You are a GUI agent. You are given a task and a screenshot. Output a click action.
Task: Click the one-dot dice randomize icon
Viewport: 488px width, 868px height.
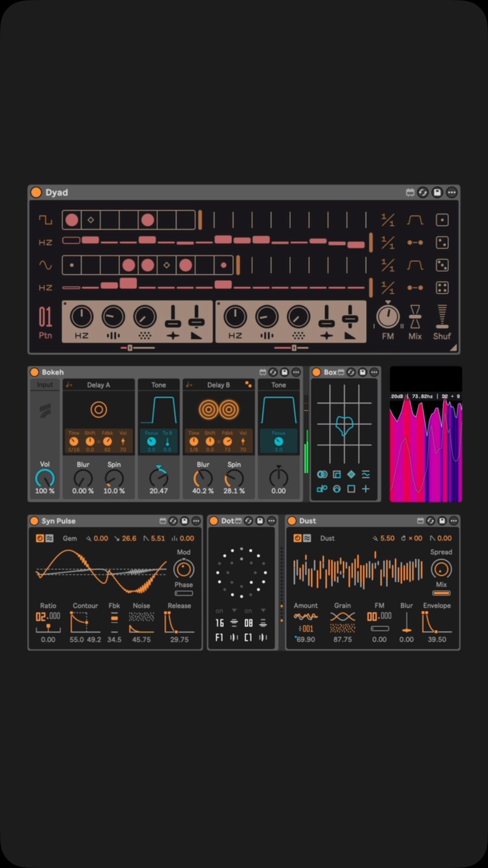coord(442,220)
